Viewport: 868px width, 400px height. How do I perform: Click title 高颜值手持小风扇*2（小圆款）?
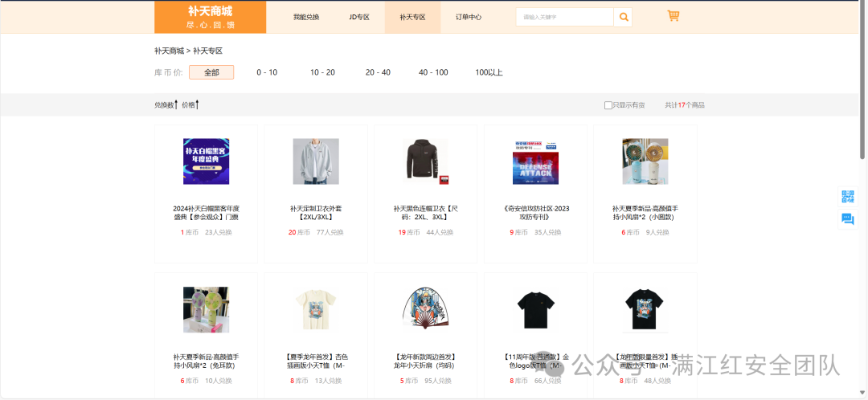645,212
